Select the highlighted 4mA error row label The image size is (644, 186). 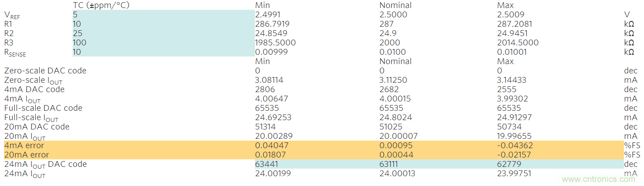[x=24, y=146]
